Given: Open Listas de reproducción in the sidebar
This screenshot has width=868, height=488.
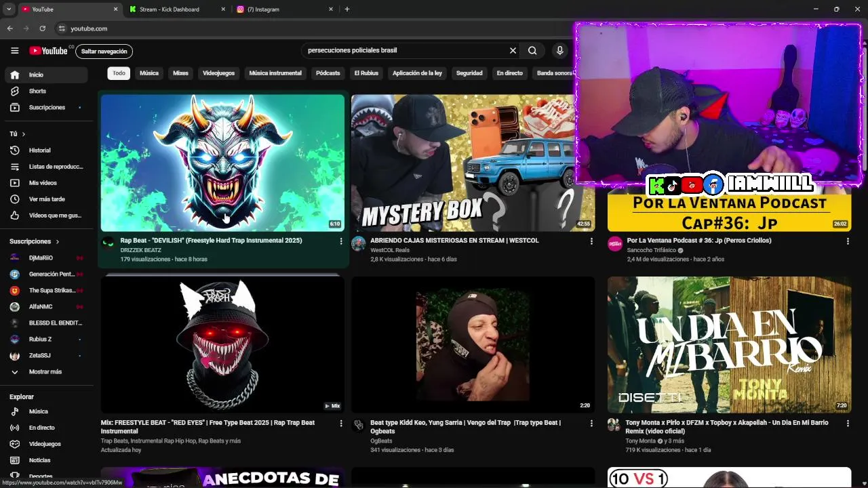Looking at the screenshot, I should 46,167.
